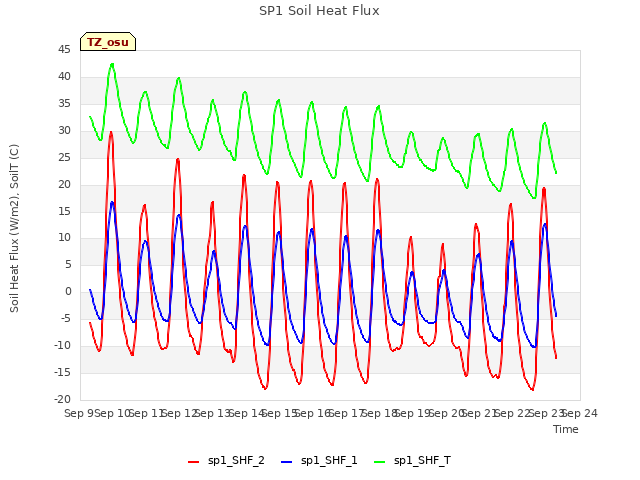Click the x-axis label Sep 24
This screenshot has height=480, width=640.
580,413
